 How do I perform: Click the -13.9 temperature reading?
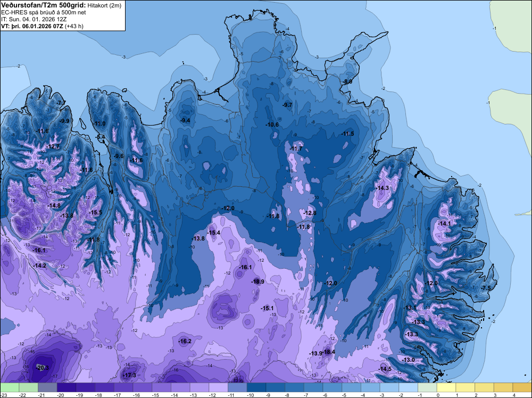315,353
